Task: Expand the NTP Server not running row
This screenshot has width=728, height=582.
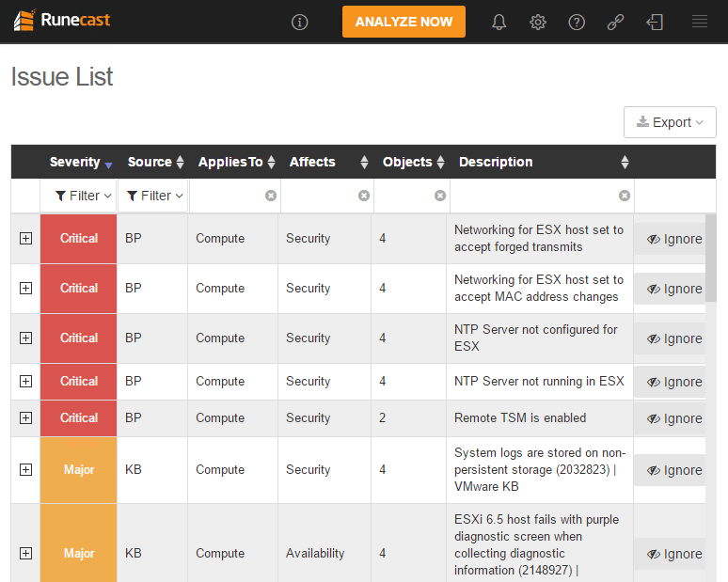Action: (x=25, y=382)
